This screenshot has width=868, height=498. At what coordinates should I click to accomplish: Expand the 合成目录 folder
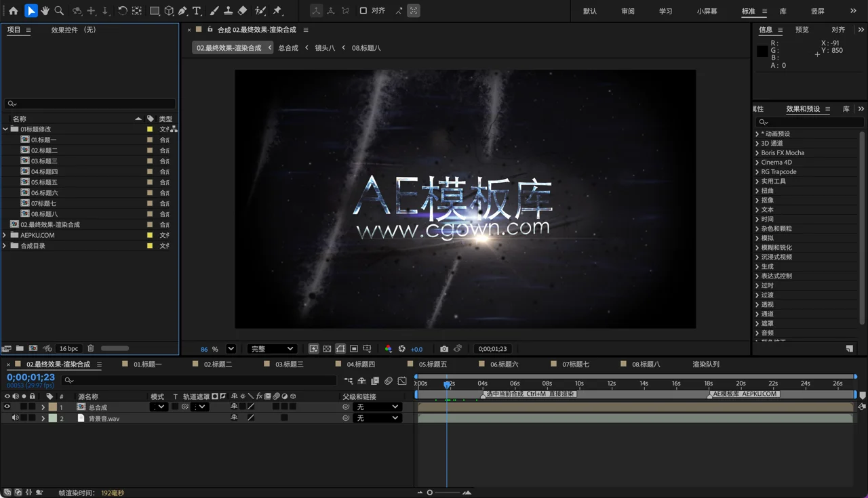(x=5, y=246)
